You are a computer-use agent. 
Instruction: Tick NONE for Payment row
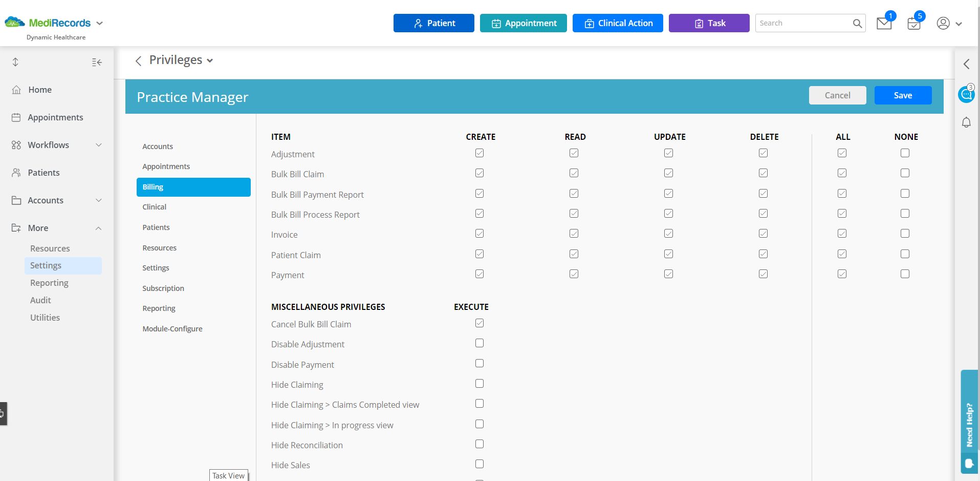(905, 274)
